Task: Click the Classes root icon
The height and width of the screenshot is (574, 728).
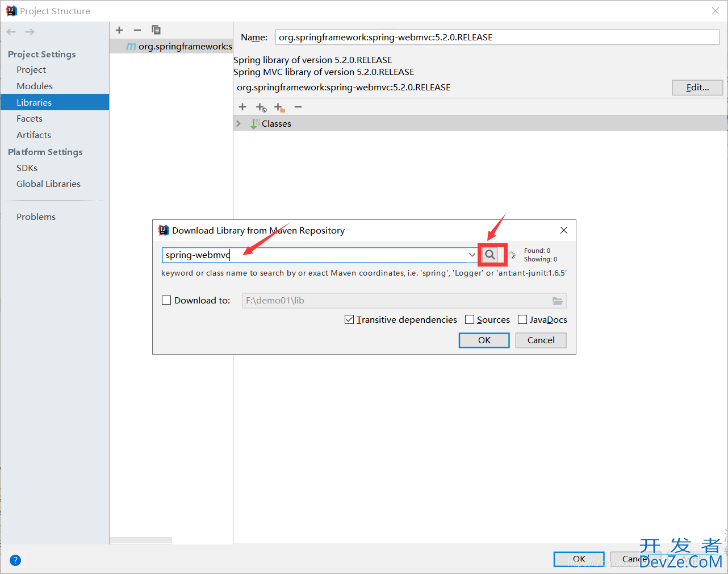Action: coord(255,123)
